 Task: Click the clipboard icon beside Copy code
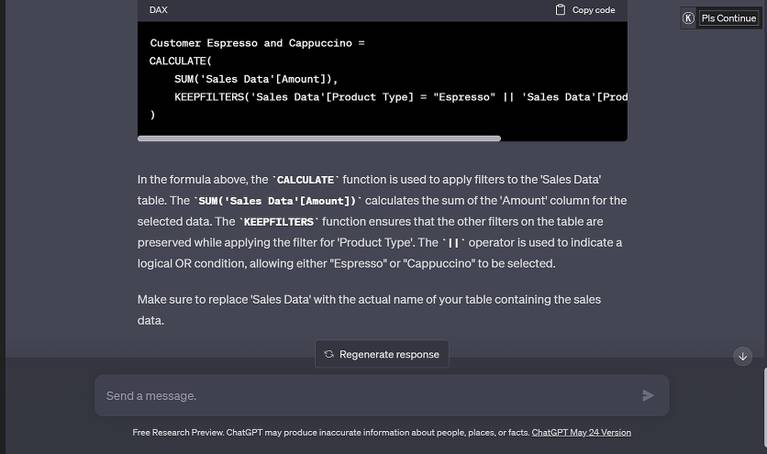click(x=560, y=10)
